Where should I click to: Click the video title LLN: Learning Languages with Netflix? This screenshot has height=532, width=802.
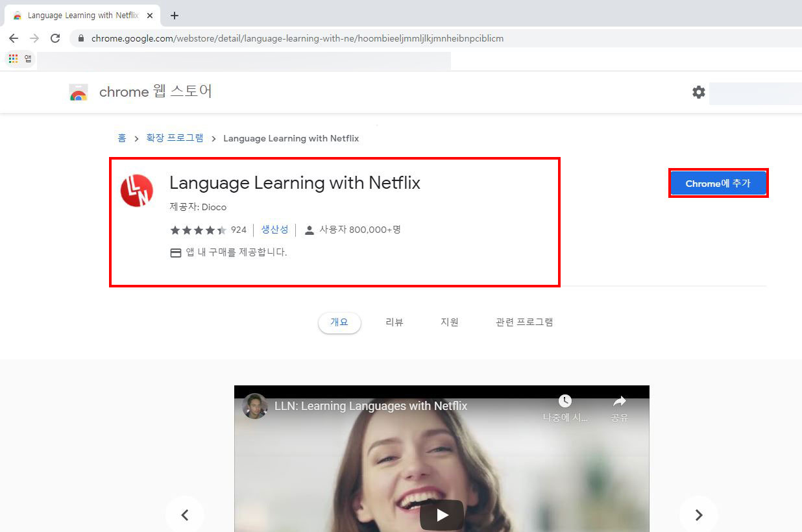tap(371, 406)
